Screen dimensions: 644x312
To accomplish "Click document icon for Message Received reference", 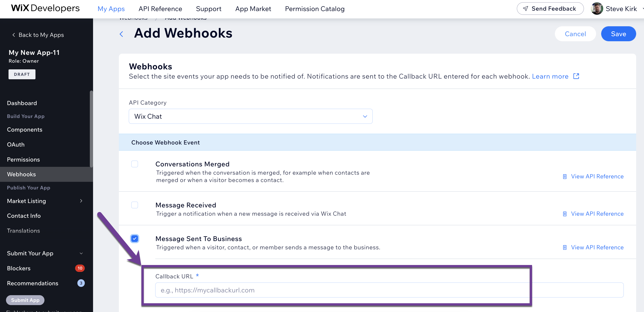I will point(565,214).
